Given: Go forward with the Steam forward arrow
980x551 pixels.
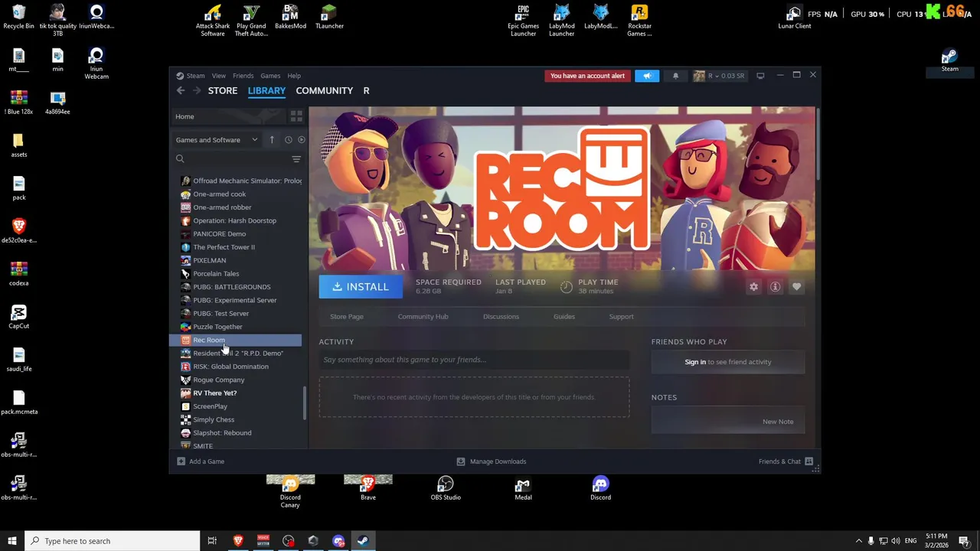Looking at the screenshot, I should click(197, 90).
